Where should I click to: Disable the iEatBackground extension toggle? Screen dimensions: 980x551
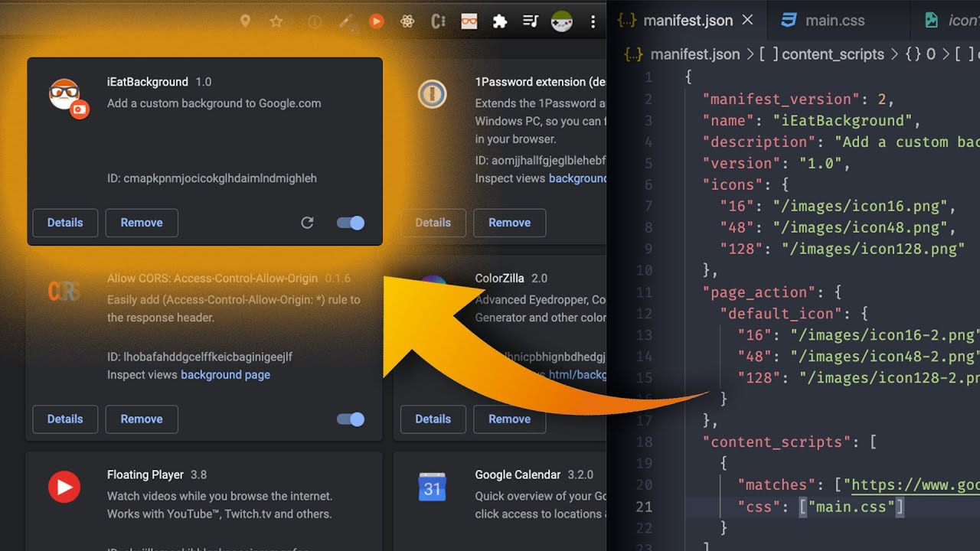[x=350, y=222]
